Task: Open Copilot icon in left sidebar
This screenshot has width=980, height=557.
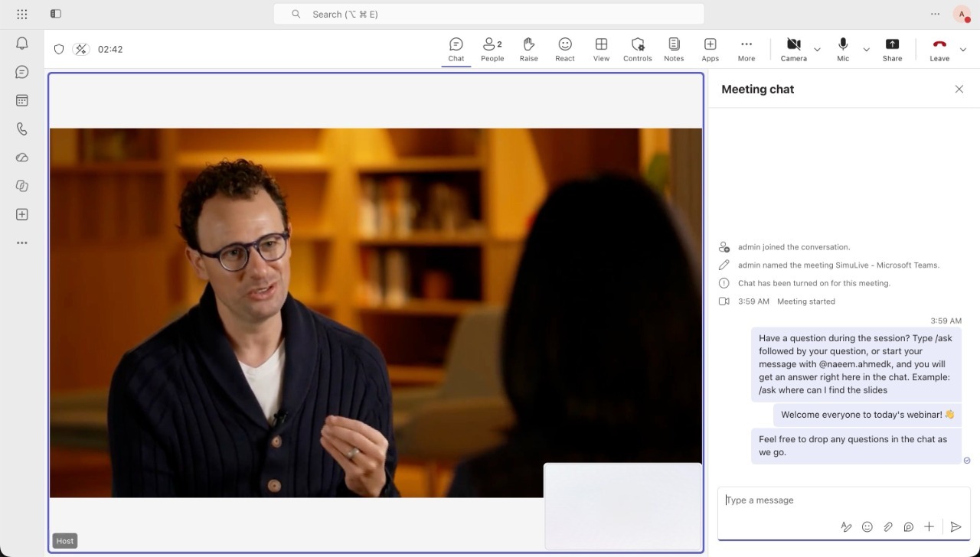Action: pos(22,186)
